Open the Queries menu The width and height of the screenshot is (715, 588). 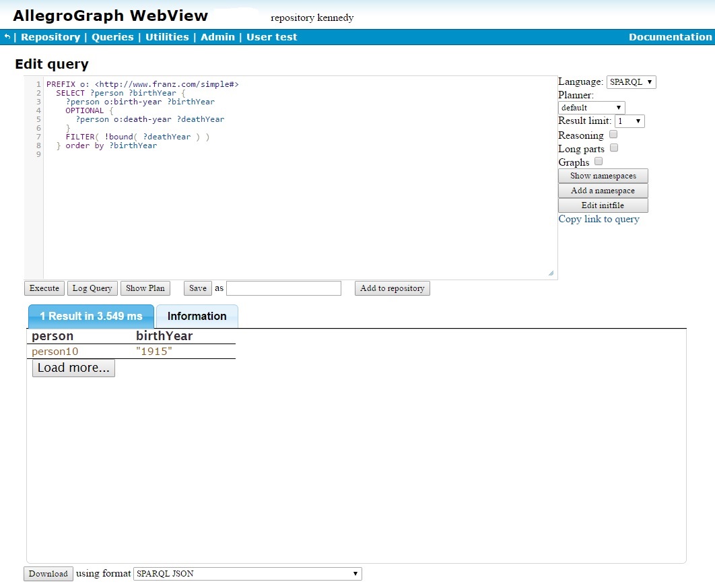pyautogui.click(x=112, y=37)
